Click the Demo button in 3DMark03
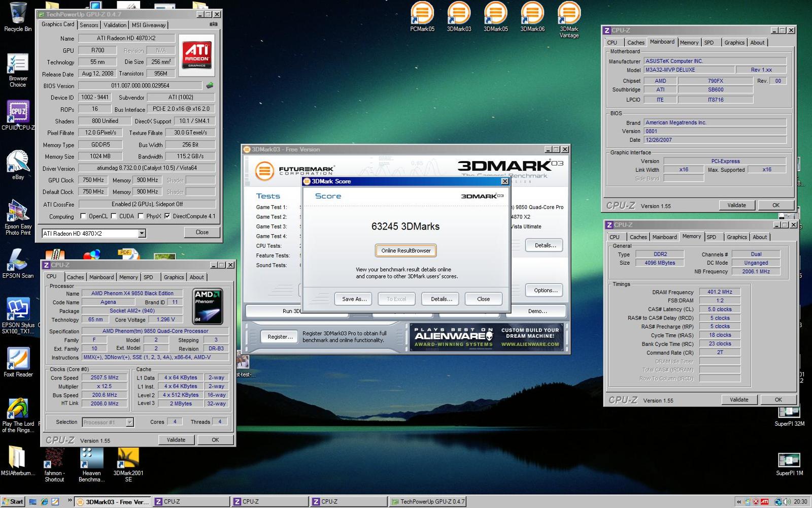Image resolution: width=812 pixels, height=508 pixels. click(537, 311)
